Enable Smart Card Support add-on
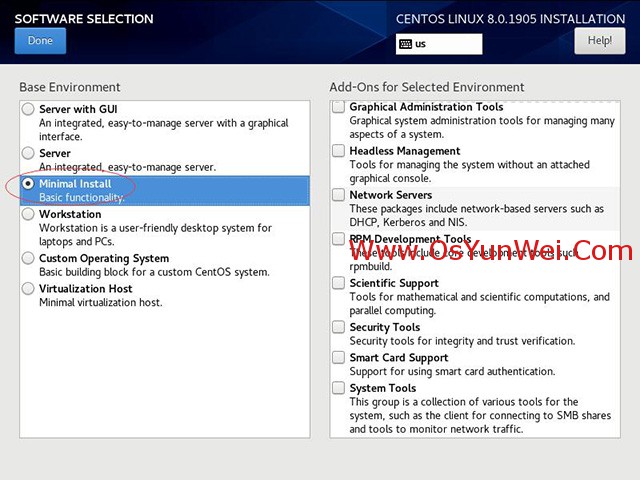This screenshot has height=480, width=640. point(339,358)
